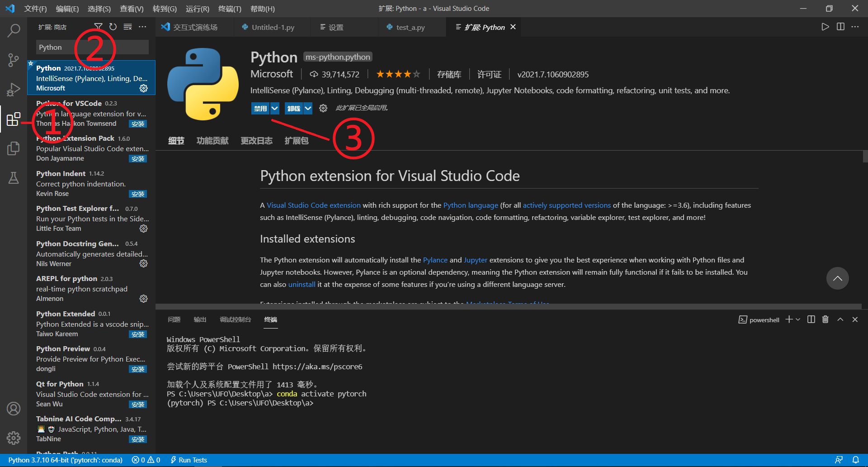This screenshot has width=868, height=467.
Task: Open the Testing flask view
Action: click(x=14, y=177)
